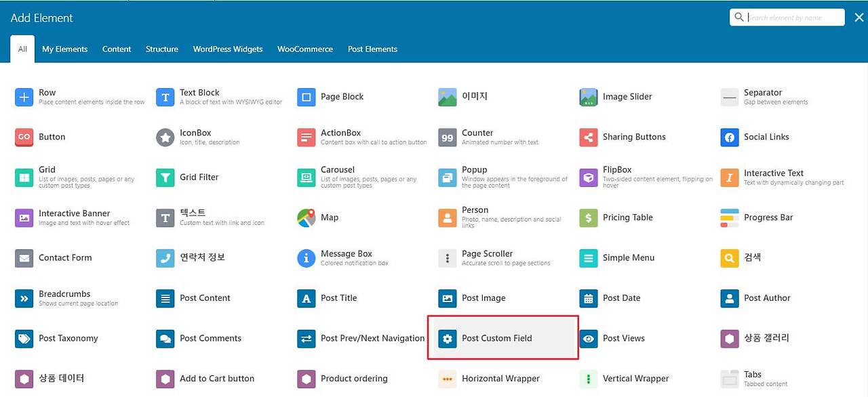This screenshot has height=397, width=868.
Task: Switch to the All tab
Action: 23,49
